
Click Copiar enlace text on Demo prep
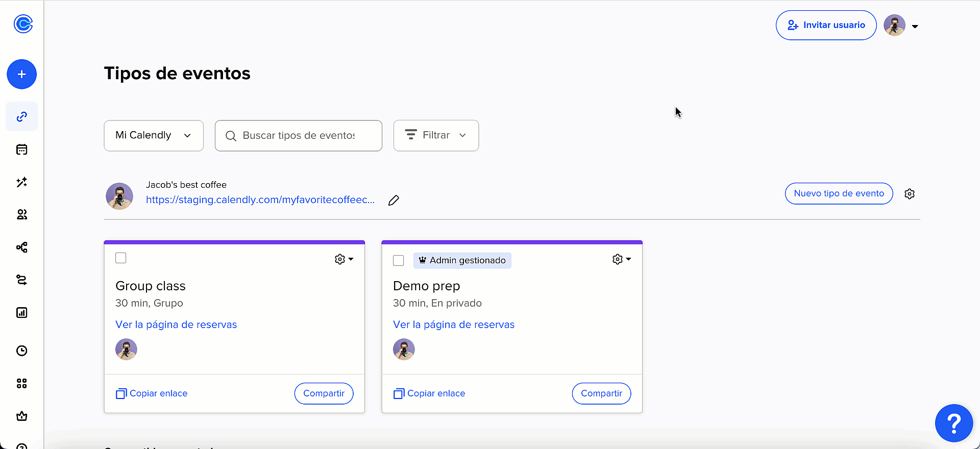pos(436,393)
